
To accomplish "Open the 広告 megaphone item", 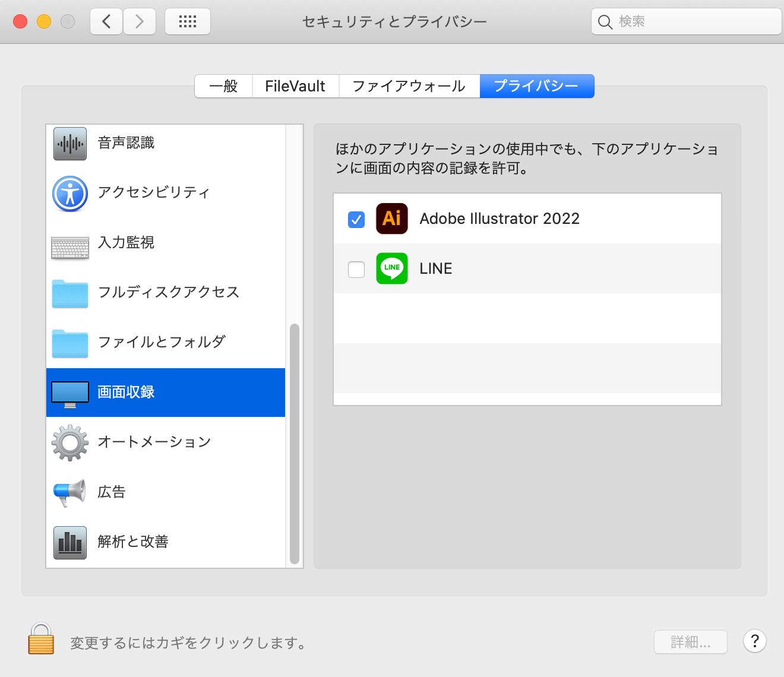I will (x=111, y=492).
